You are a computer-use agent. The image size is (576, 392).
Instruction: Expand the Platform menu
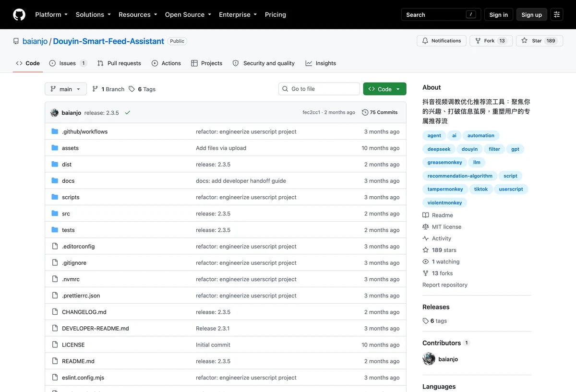[x=51, y=14]
